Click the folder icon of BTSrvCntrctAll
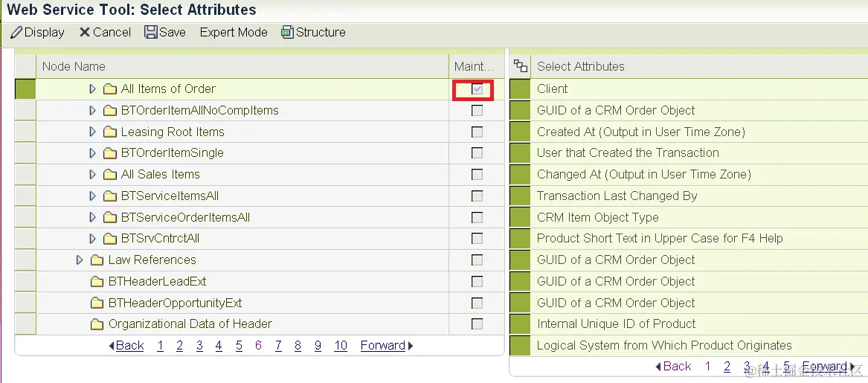 (x=110, y=239)
